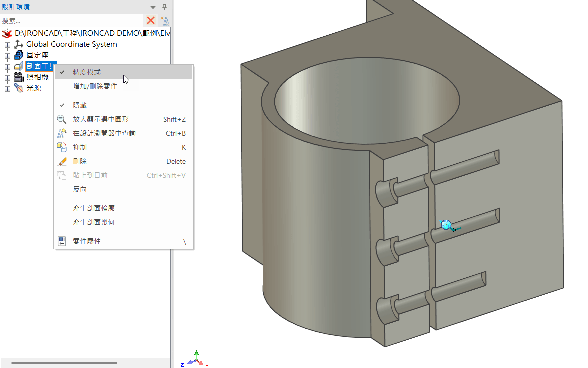Click the 刪除 delete icon in the context menu
Image resolution: width=588 pixels, height=368 pixels.
tap(62, 161)
